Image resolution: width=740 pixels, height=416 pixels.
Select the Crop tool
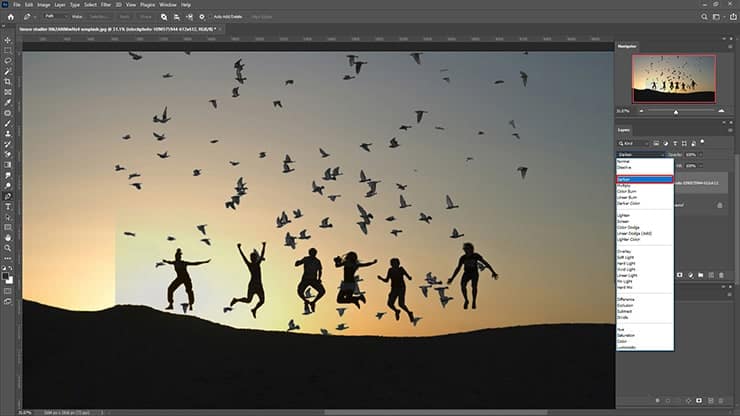(8, 81)
